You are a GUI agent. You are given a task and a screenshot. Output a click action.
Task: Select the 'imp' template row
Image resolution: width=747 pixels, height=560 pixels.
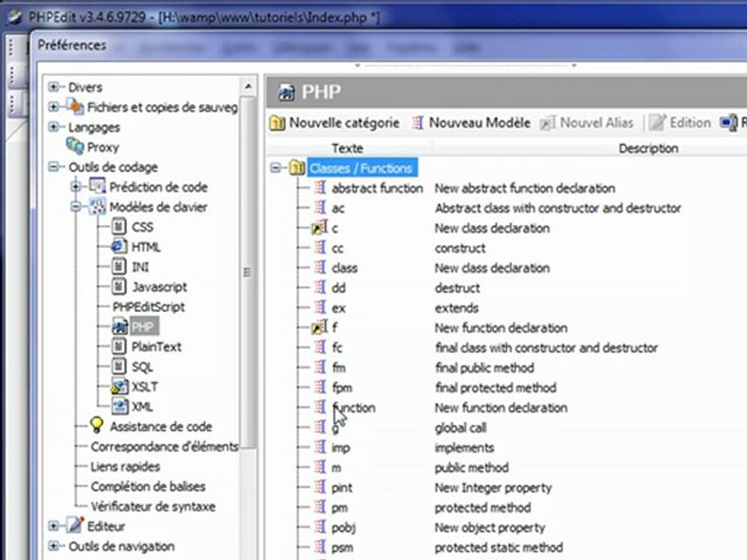(x=341, y=448)
